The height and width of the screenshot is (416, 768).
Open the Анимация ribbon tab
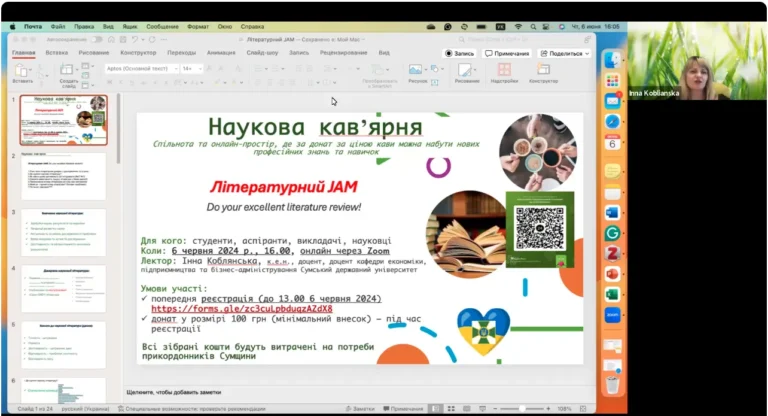point(221,52)
